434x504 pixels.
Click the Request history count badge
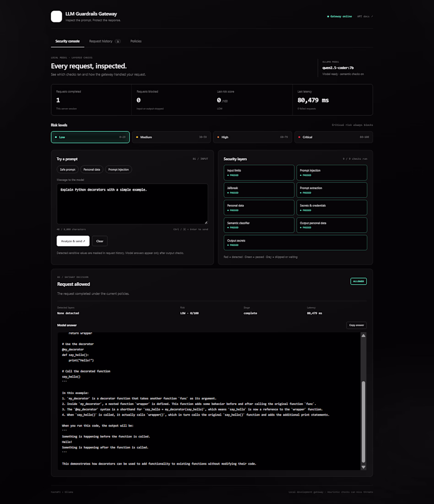tap(118, 41)
